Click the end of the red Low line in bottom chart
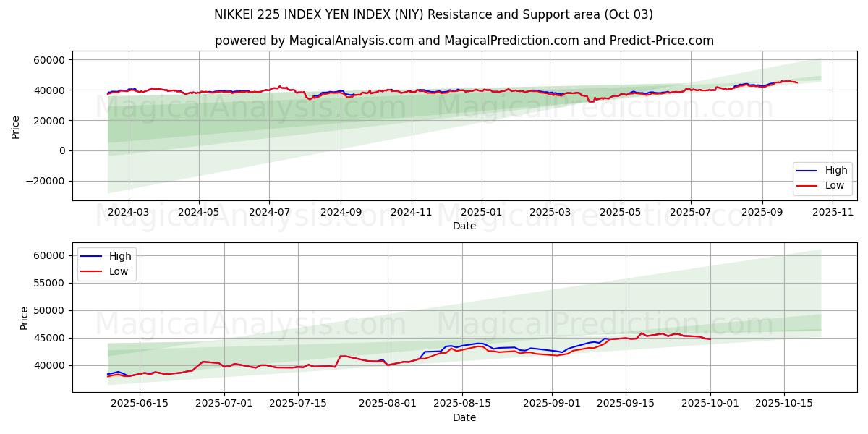The image size is (868, 434). tap(710, 339)
